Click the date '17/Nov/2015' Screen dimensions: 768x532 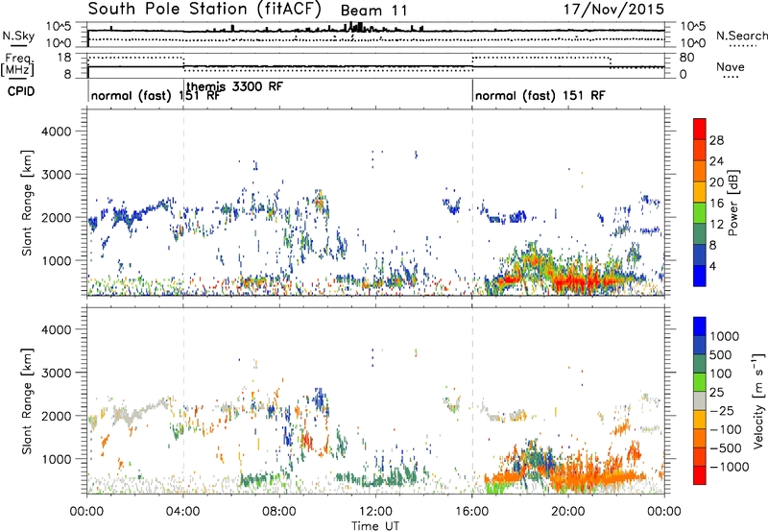(x=613, y=10)
